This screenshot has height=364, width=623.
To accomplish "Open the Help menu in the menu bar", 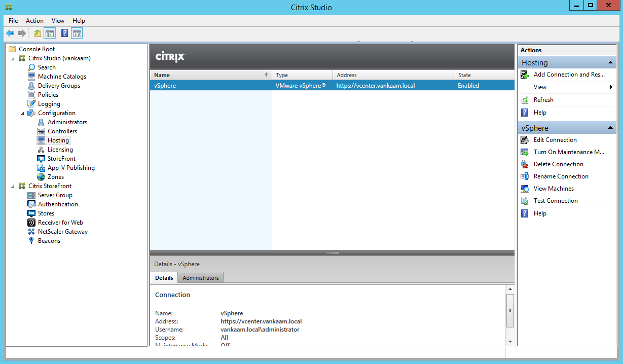I will coord(79,21).
